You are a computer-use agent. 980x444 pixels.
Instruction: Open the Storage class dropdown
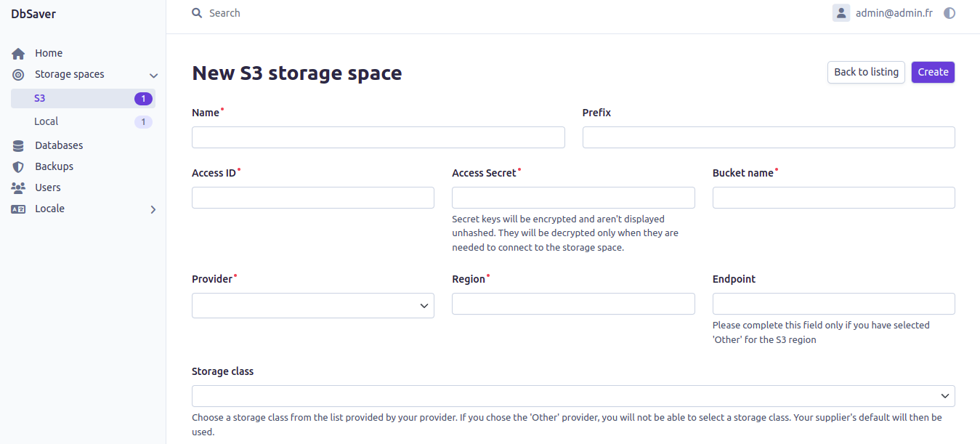click(x=572, y=396)
